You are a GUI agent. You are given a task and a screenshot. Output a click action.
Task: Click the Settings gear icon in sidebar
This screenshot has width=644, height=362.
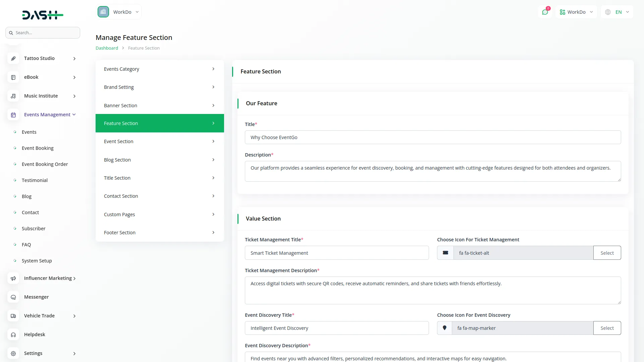pyautogui.click(x=13, y=353)
